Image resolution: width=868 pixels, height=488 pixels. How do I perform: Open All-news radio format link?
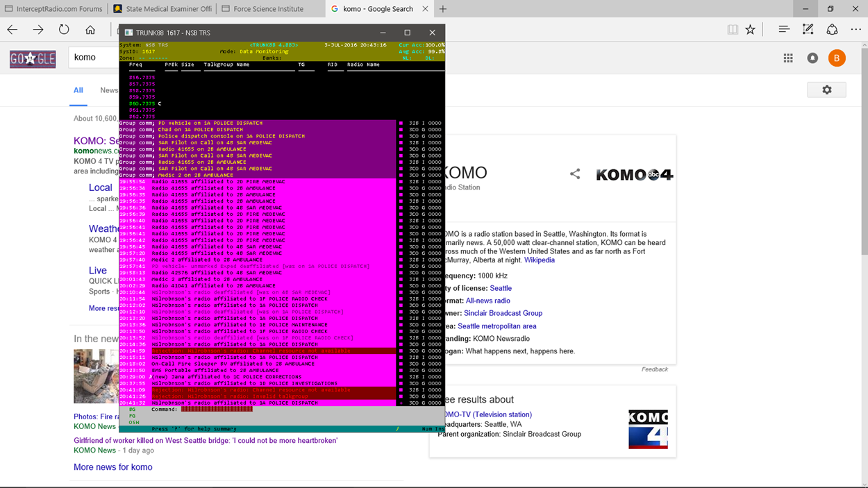pos(487,301)
